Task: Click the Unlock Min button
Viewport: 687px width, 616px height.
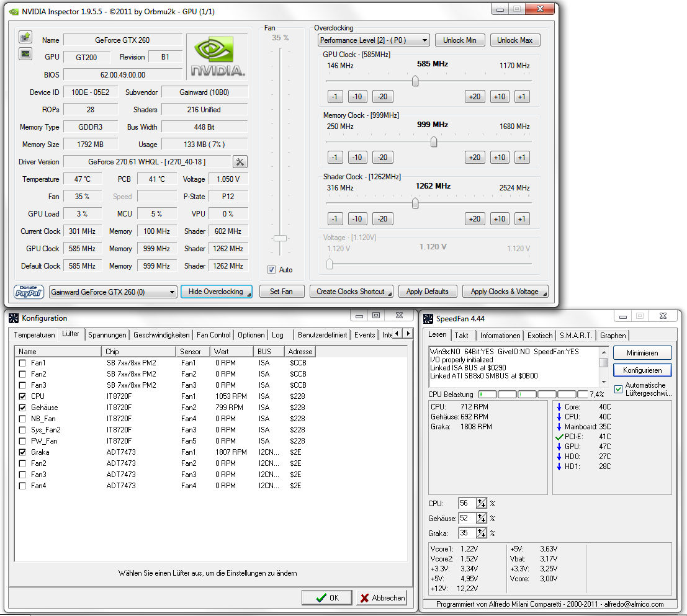Action: [460, 40]
